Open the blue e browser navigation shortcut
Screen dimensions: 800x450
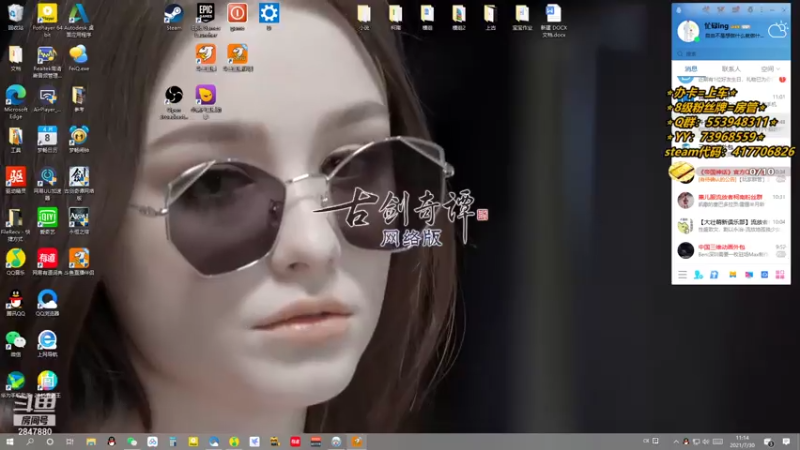(47, 343)
